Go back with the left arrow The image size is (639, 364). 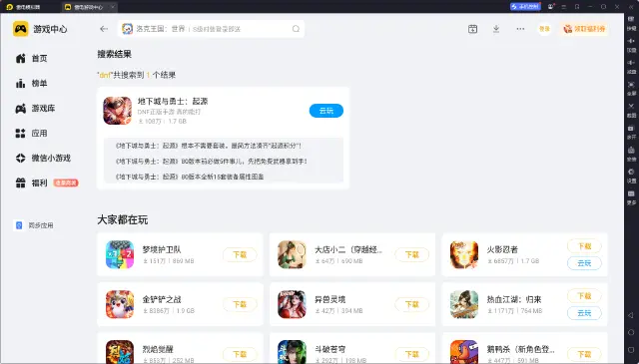[x=104, y=29]
